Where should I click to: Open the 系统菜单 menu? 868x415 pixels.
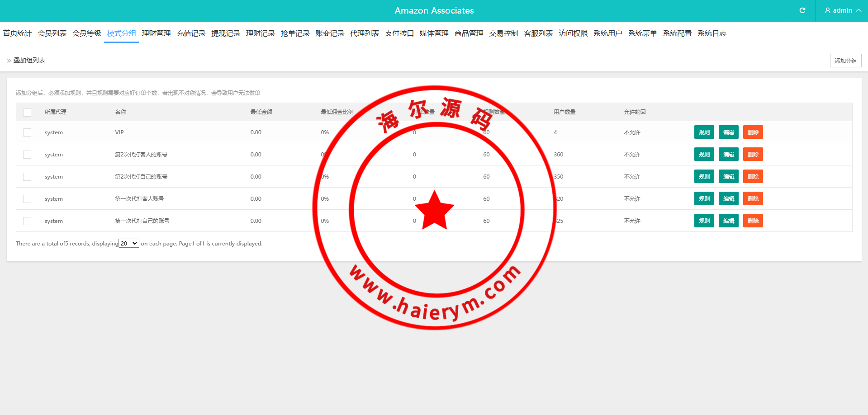[642, 33]
